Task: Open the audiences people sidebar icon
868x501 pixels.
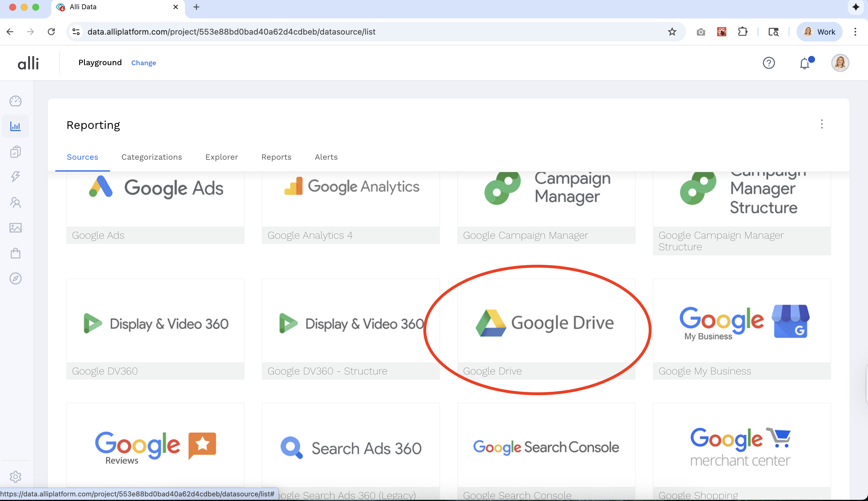Action: (x=16, y=202)
